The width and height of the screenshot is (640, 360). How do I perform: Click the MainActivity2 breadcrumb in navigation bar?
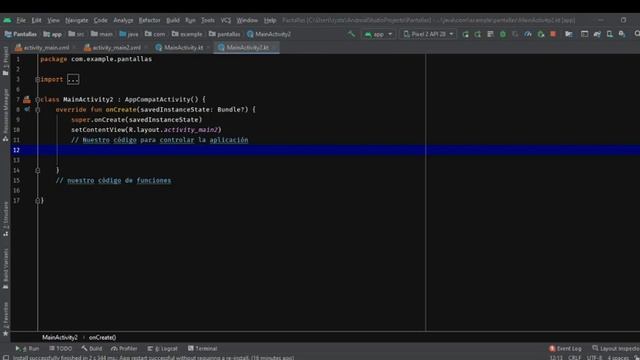(269, 34)
